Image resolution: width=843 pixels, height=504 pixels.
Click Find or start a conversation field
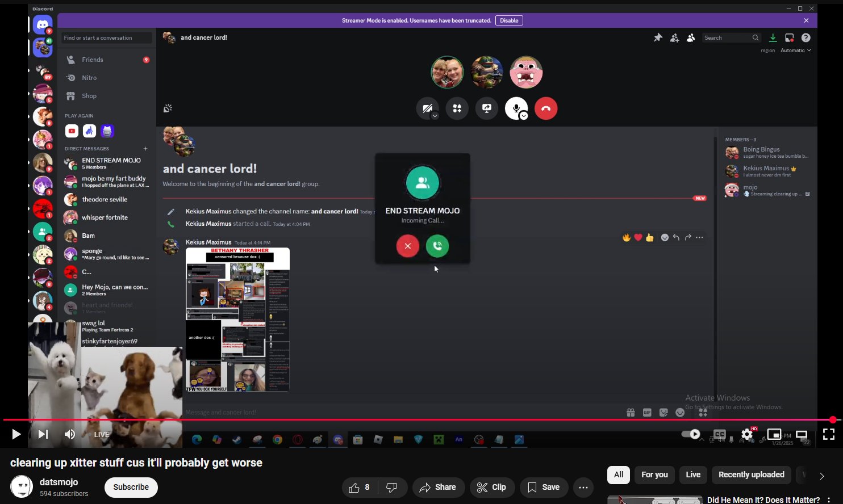point(107,38)
